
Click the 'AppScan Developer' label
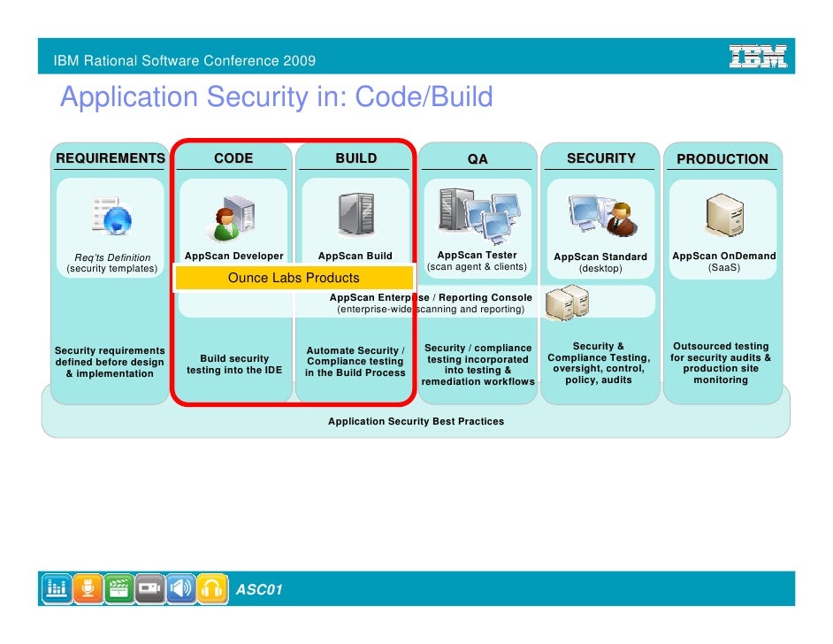point(234,257)
